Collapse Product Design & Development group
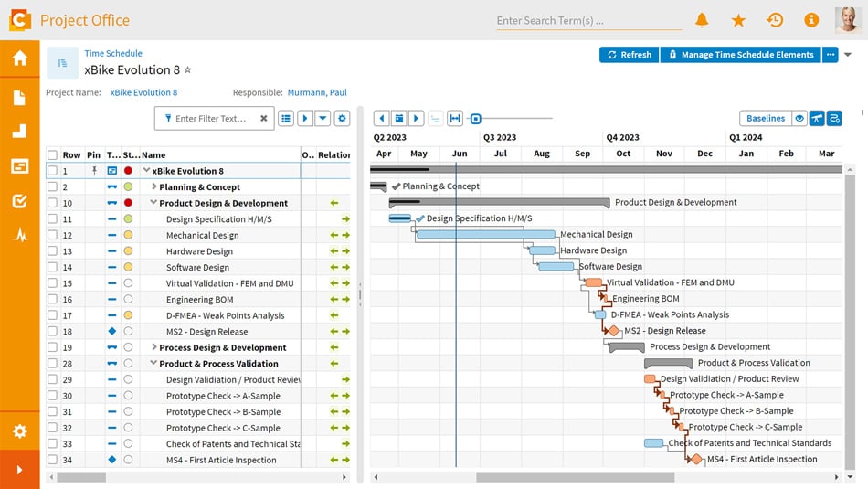This screenshot has height=489, width=868. pos(154,204)
